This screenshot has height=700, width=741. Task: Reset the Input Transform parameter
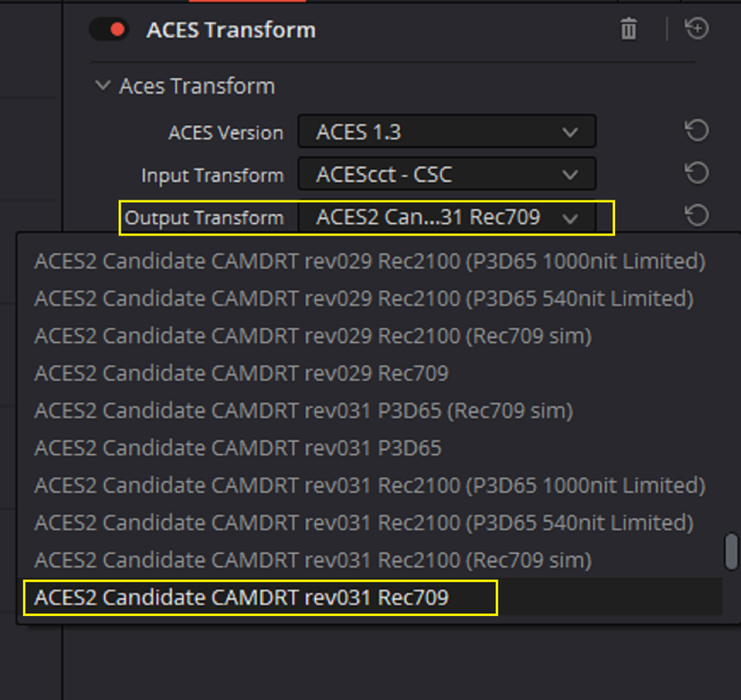[x=697, y=173]
